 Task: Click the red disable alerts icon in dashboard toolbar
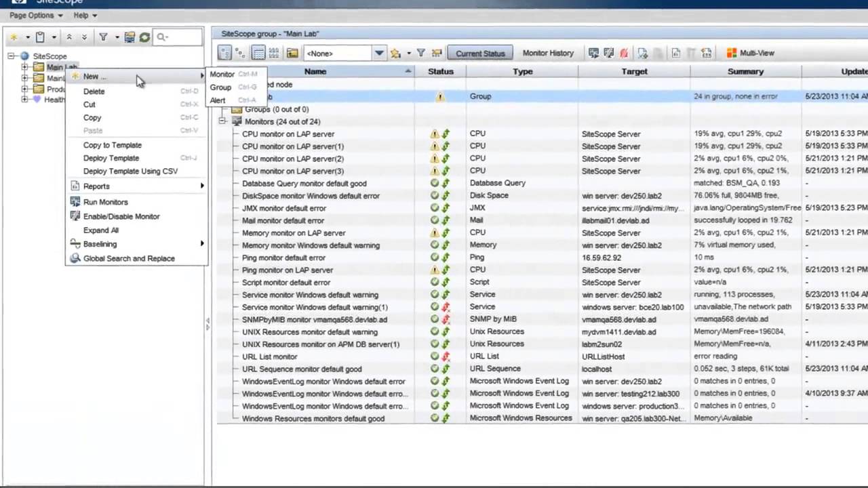coord(624,53)
